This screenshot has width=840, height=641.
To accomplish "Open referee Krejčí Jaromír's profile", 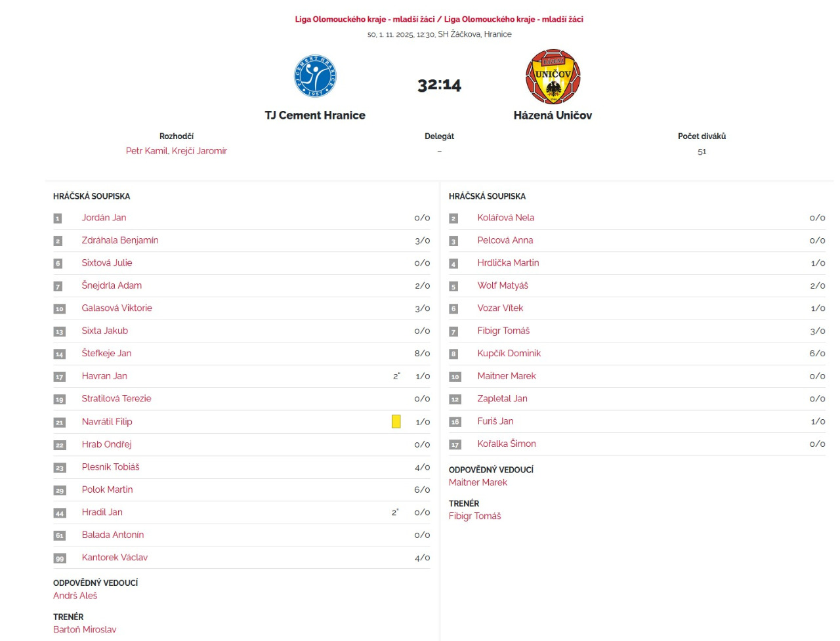I will point(199,151).
